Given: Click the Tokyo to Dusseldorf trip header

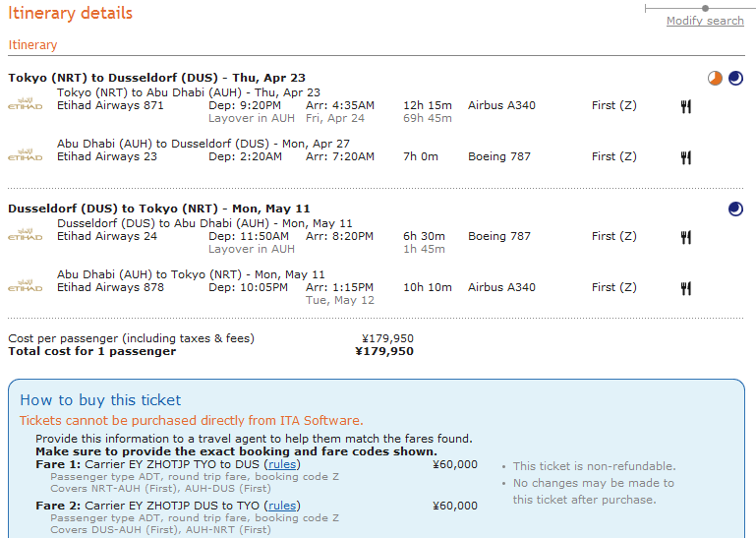Looking at the screenshot, I should pyautogui.click(x=156, y=78).
